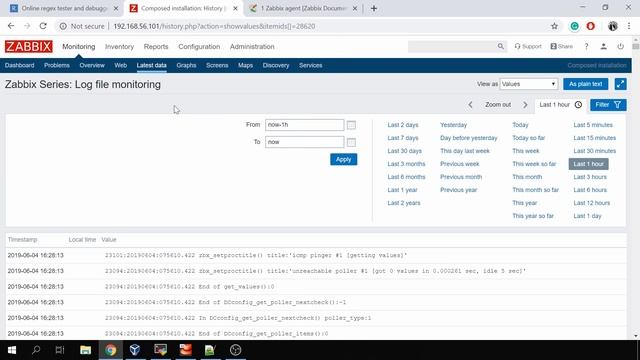Select Last 2 days range

(403, 125)
